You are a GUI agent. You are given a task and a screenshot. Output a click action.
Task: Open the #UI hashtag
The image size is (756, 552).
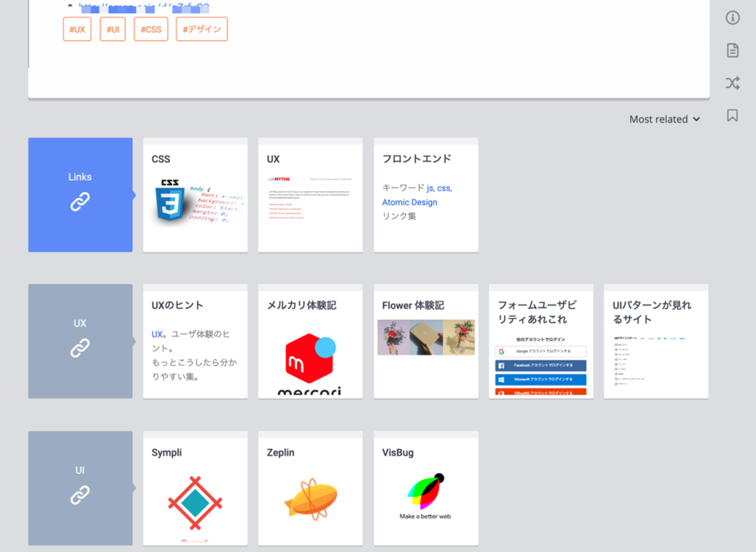click(x=113, y=29)
